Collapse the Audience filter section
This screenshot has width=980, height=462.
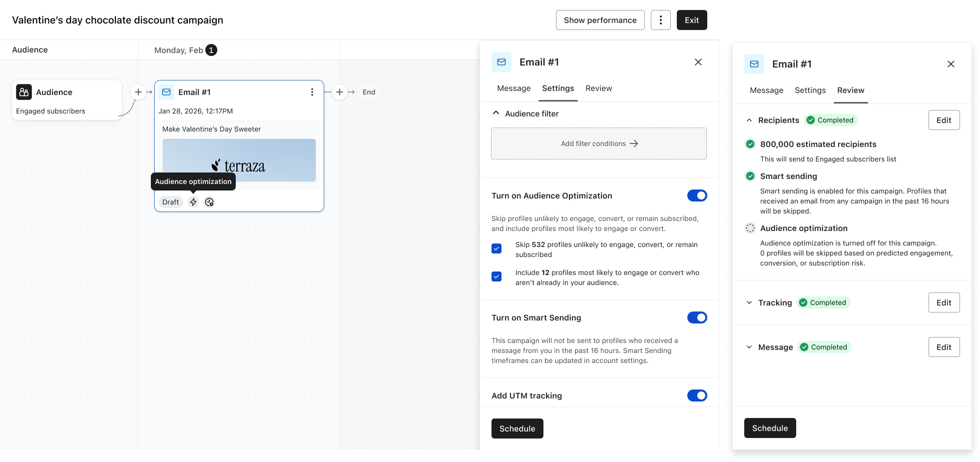point(496,113)
